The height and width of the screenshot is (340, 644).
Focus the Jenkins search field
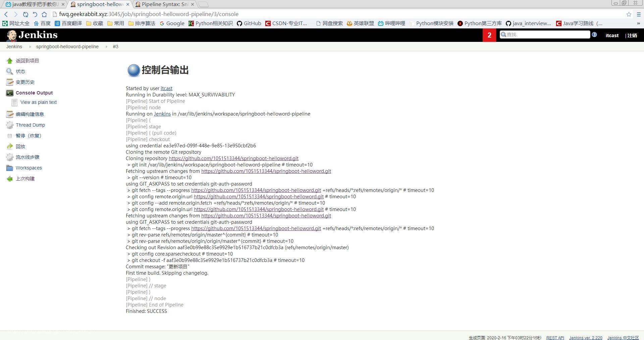[x=545, y=35]
